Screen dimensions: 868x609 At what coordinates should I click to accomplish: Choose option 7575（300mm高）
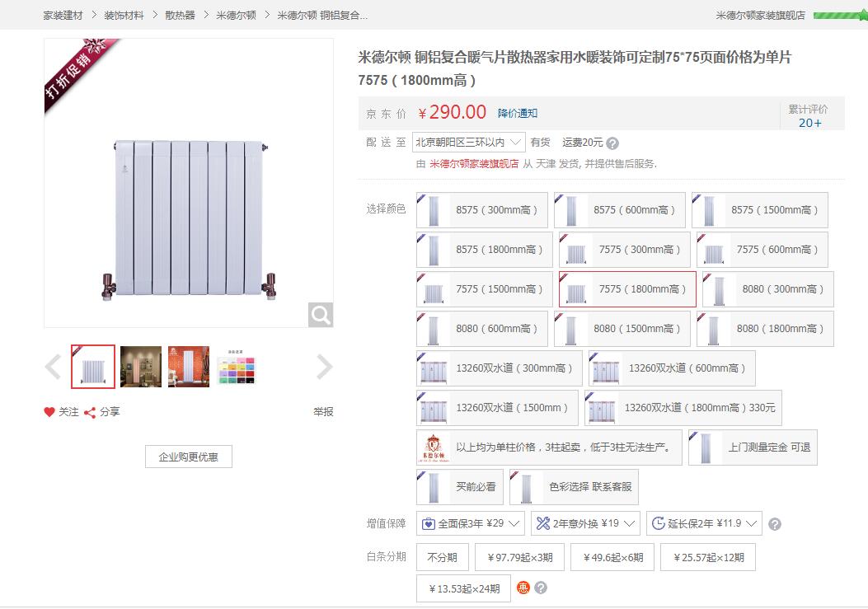[x=625, y=250]
